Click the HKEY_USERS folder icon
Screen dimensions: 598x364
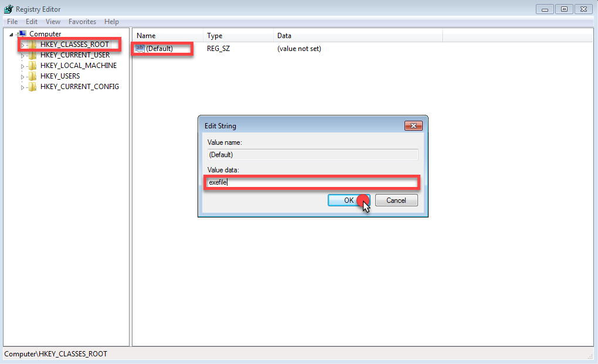(x=33, y=76)
